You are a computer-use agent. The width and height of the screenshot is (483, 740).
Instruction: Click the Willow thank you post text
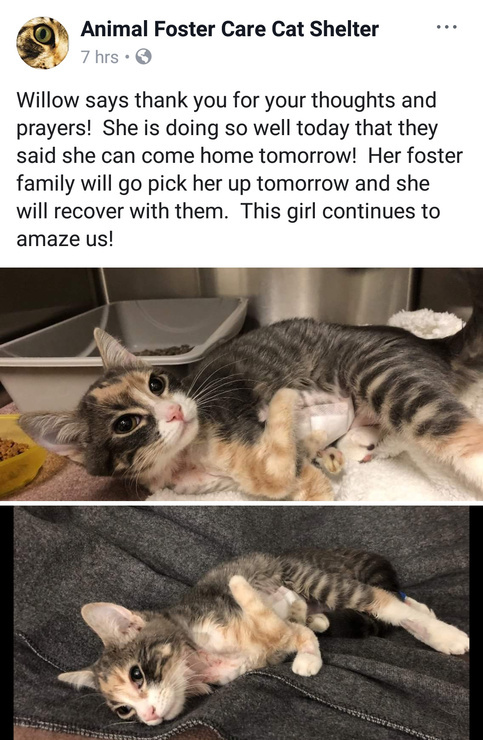point(239,169)
